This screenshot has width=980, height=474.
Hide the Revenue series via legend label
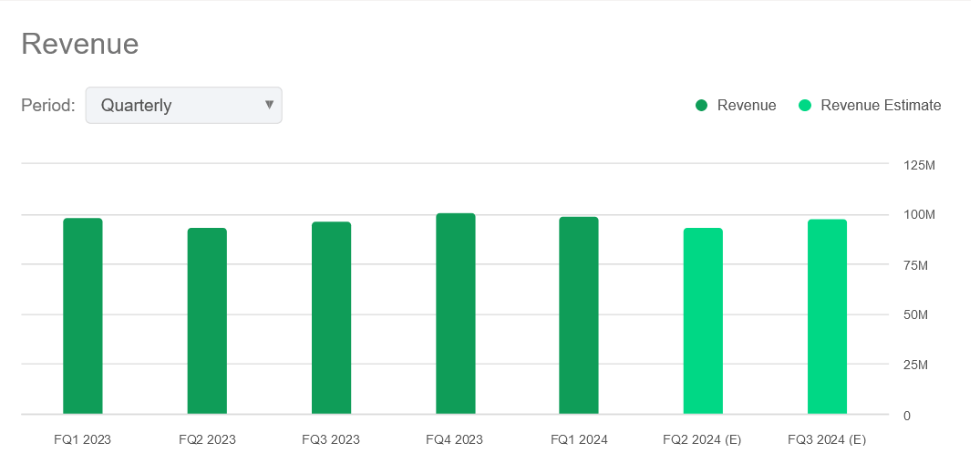click(747, 106)
